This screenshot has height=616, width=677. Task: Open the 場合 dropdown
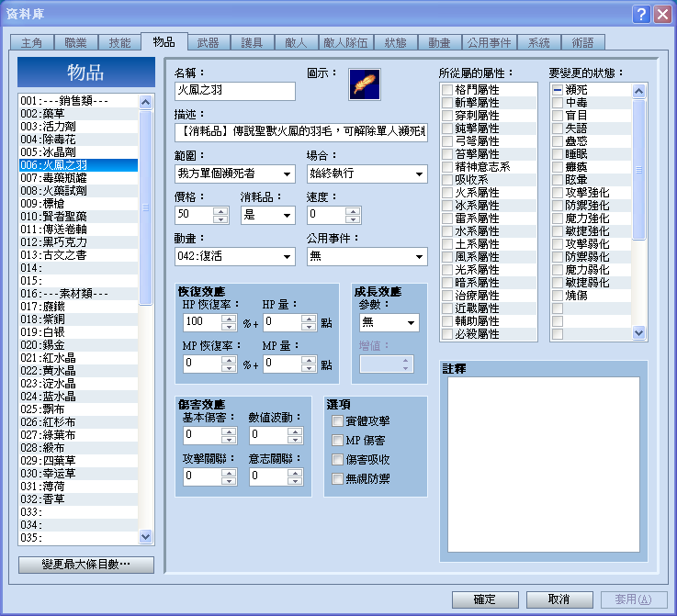(367, 174)
